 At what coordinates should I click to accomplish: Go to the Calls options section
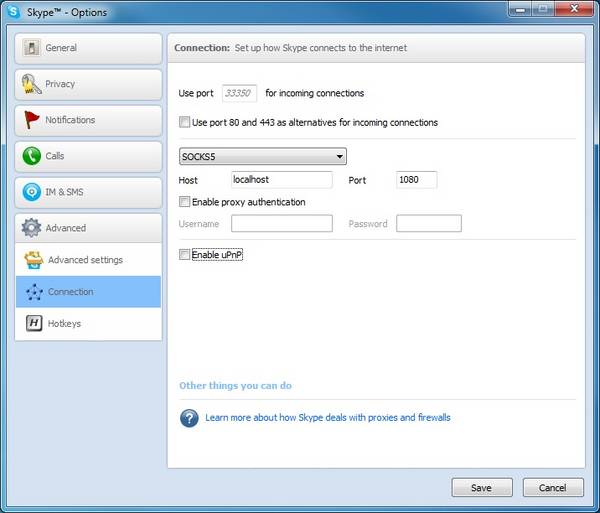[88, 156]
